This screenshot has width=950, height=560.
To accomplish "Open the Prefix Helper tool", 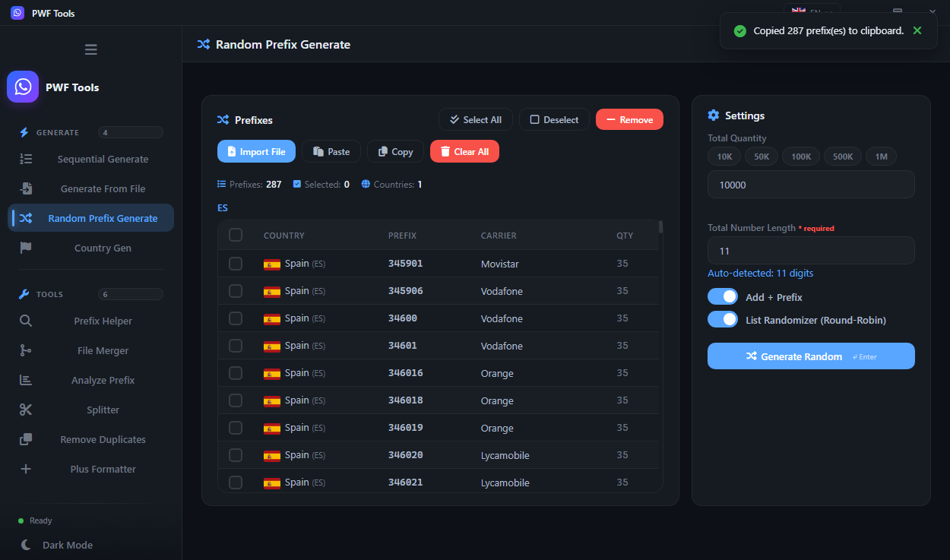I will (x=91, y=321).
